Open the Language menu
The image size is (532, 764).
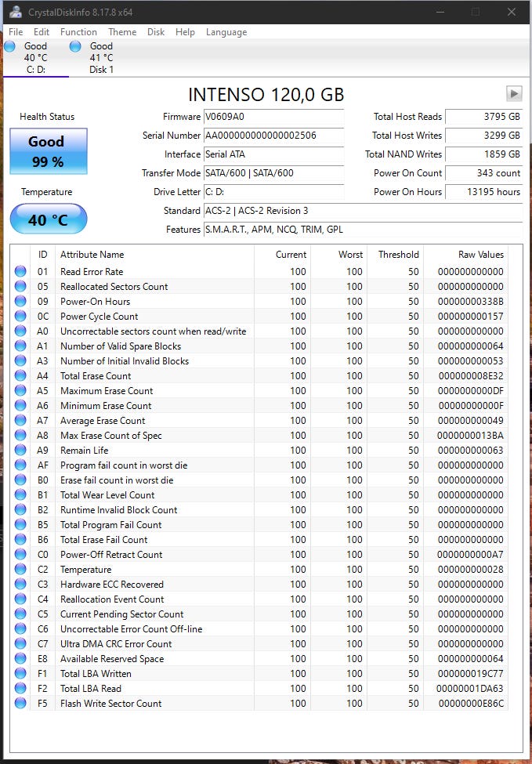click(x=226, y=32)
